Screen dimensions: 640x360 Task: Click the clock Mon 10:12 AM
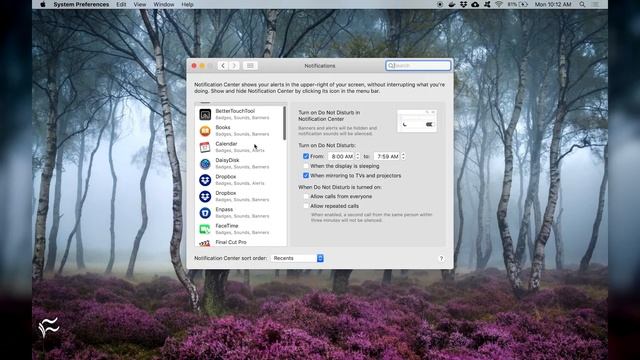click(553, 4)
